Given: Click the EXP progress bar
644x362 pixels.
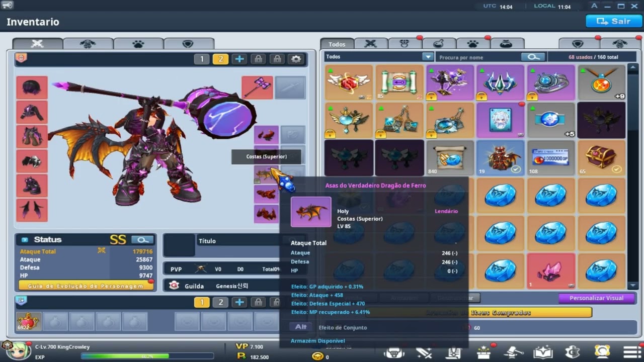Looking at the screenshot, I should pos(147,356).
